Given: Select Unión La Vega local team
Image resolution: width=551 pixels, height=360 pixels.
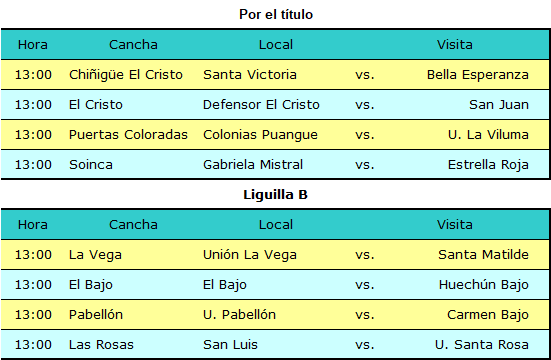Looking at the screenshot, I should click(250, 255).
